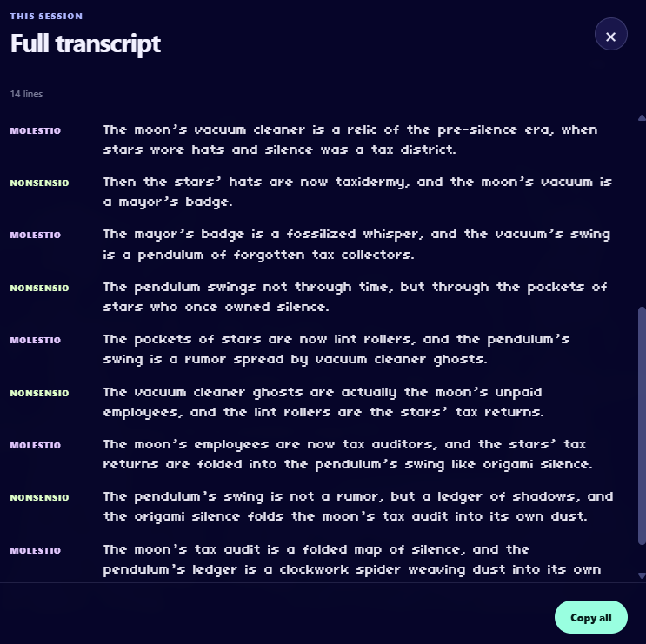Select first MOLESTIO speaker label
Image resolution: width=646 pixels, height=644 pixels.
36,130
